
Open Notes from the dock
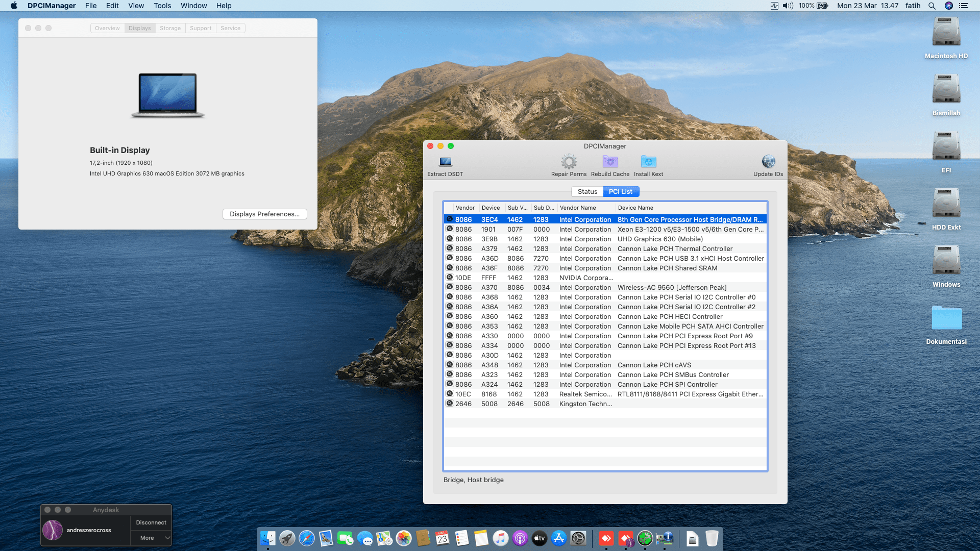(x=481, y=538)
